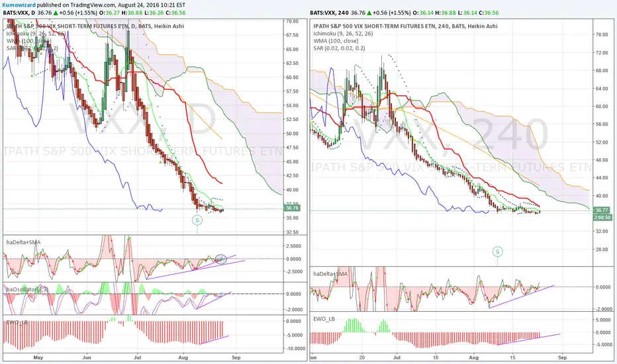Viewport: 617px width, 364px height.
Task: Click the WMA (100, close) label on the 240 chart
Action: click(336, 41)
